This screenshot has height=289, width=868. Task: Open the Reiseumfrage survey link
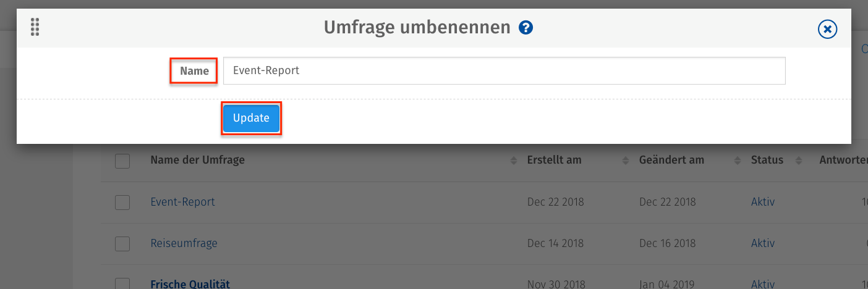(x=184, y=243)
